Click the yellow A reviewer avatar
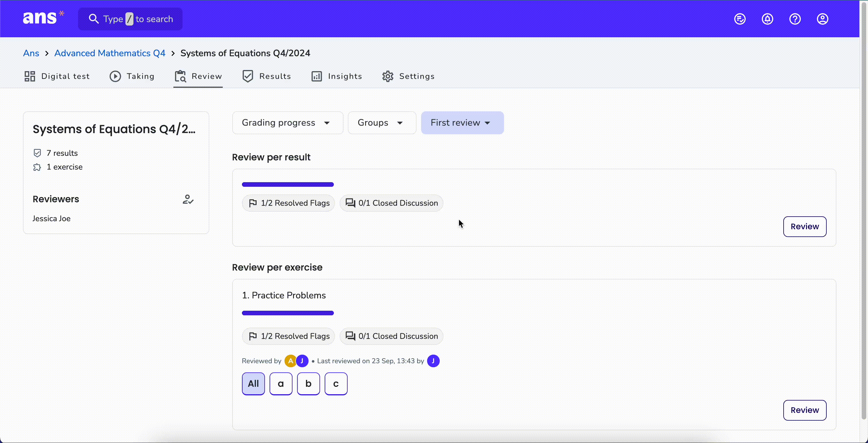Image resolution: width=868 pixels, height=443 pixels. tap(290, 361)
